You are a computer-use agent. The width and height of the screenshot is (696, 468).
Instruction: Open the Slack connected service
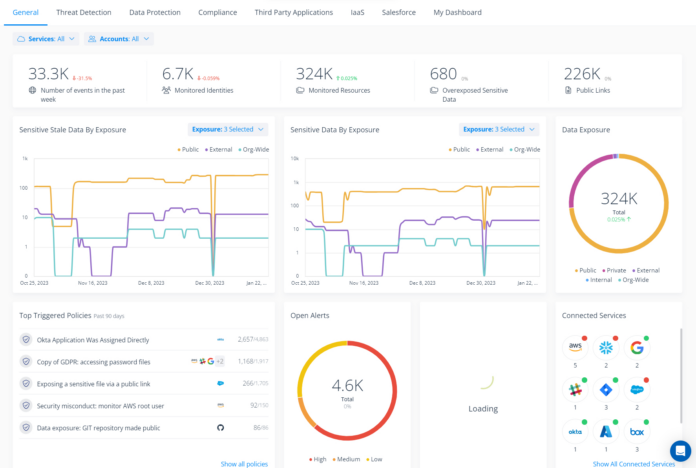pyautogui.click(x=575, y=391)
